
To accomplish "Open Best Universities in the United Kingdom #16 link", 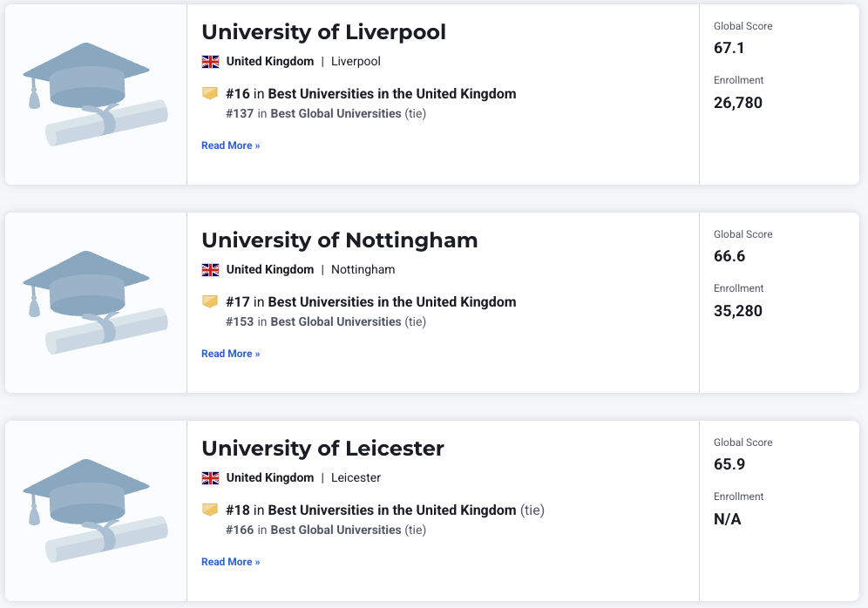I will [x=391, y=94].
